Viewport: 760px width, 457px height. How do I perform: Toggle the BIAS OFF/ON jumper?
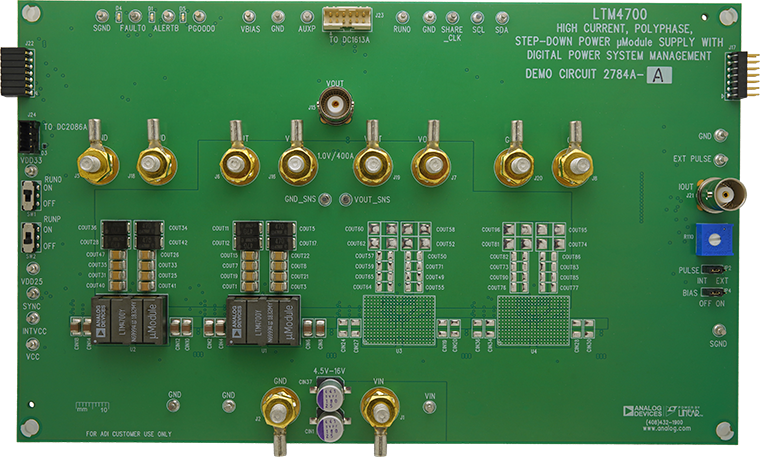(x=712, y=292)
